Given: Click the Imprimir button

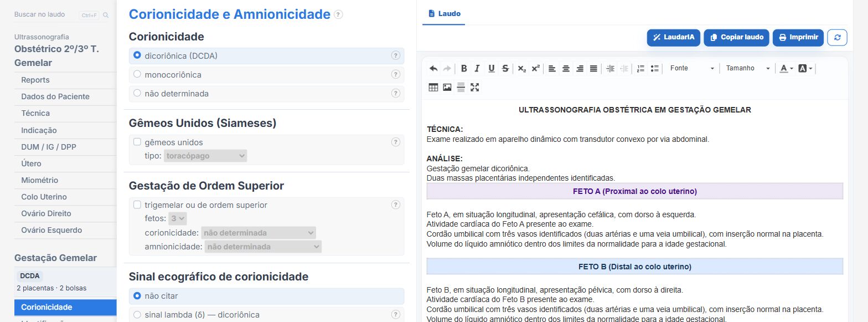Looking at the screenshot, I should (798, 37).
